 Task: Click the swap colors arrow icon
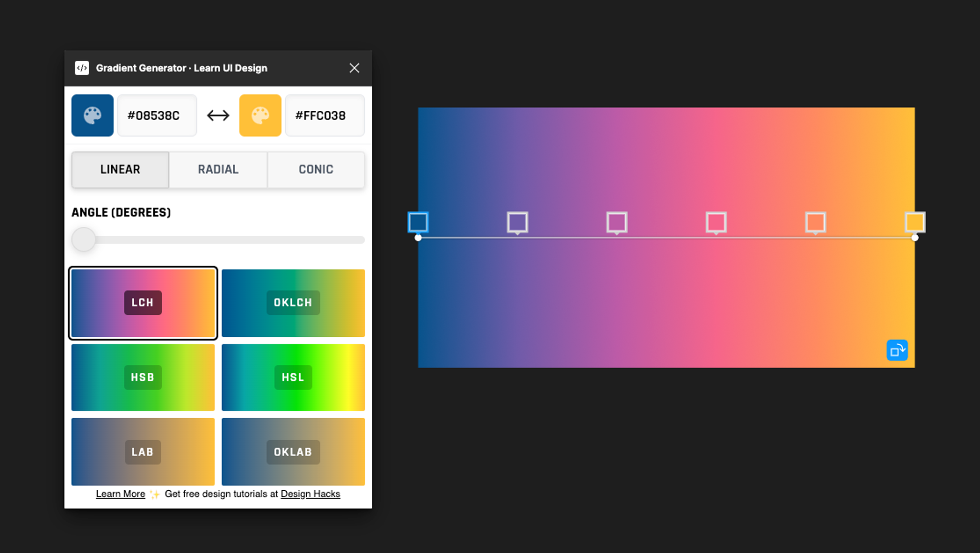pos(218,115)
